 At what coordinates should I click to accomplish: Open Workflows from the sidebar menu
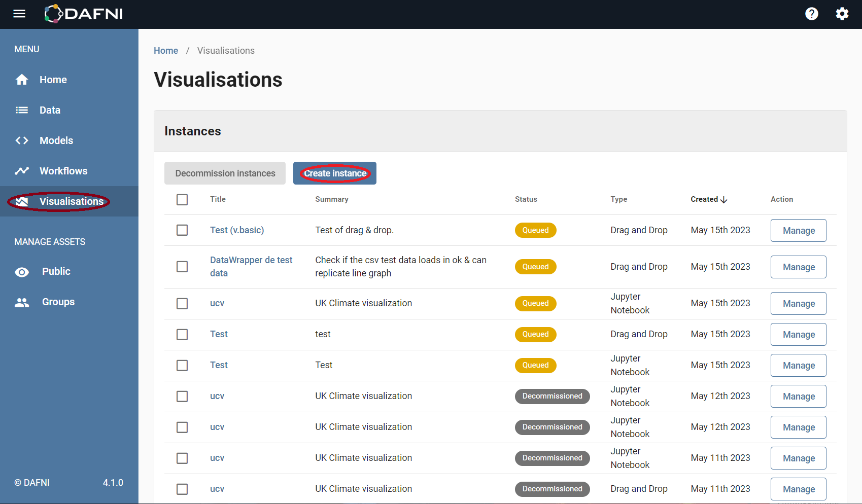pos(63,171)
